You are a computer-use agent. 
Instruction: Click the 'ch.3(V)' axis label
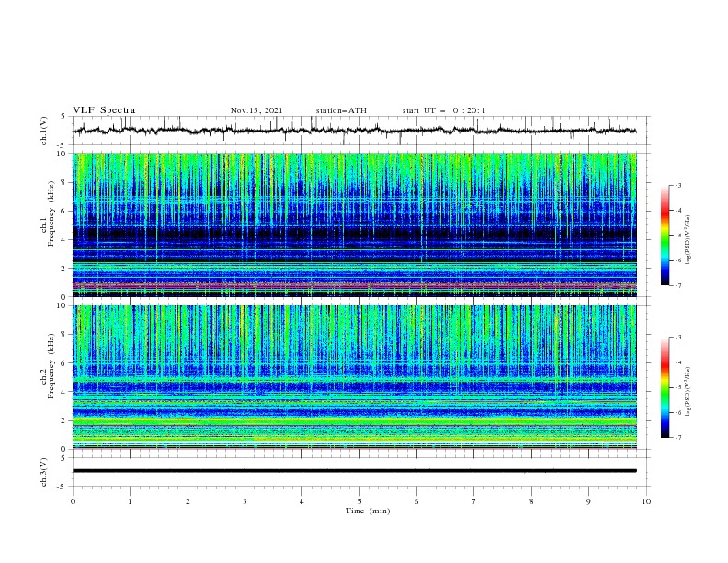tap(44, 472)
